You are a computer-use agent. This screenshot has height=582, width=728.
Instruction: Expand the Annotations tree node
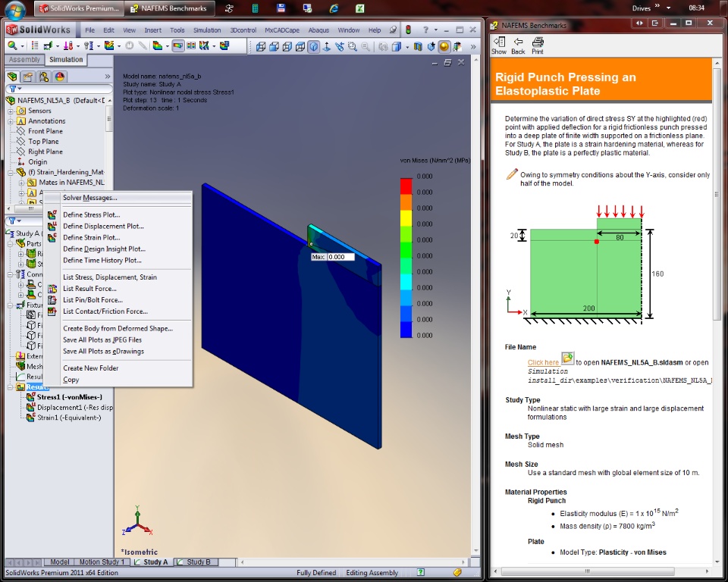10,121
